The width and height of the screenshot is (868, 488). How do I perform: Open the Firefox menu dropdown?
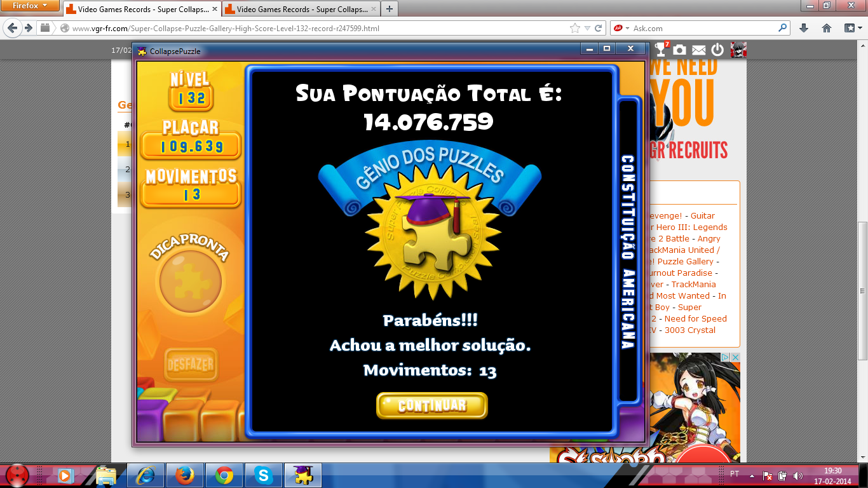coord(30,6)
